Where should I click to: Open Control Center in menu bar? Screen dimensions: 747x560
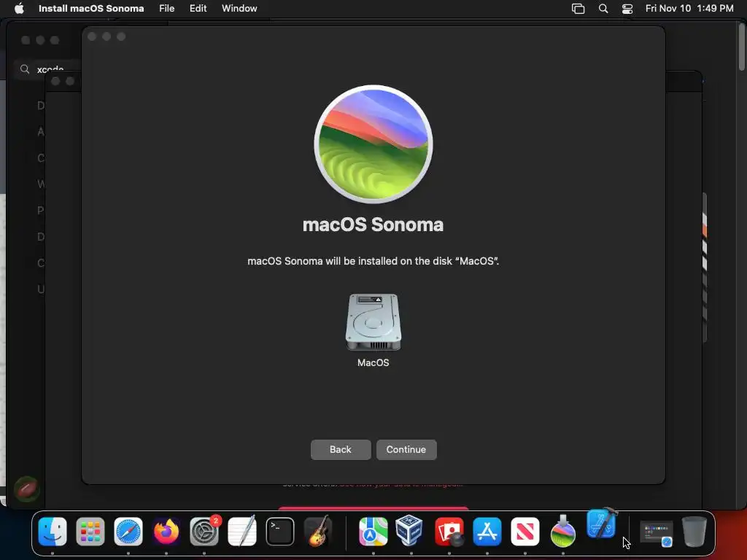tap(627, 9)
